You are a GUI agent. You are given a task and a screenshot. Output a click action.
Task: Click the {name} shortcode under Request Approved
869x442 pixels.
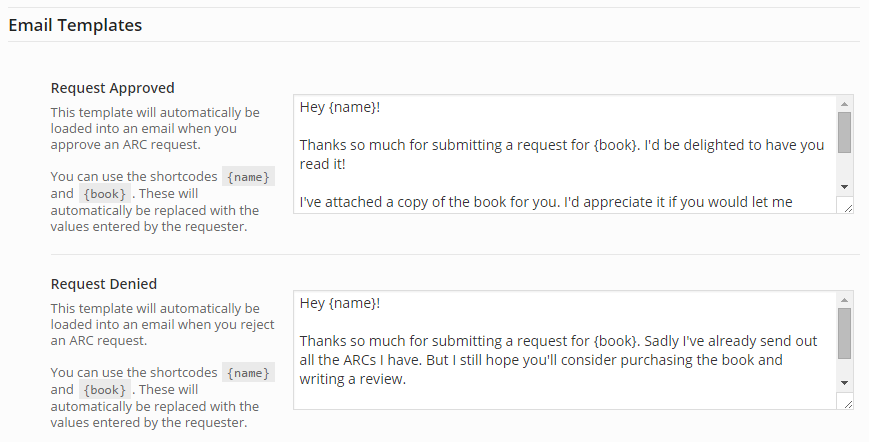pyautogui.click(x=248, y=177)
